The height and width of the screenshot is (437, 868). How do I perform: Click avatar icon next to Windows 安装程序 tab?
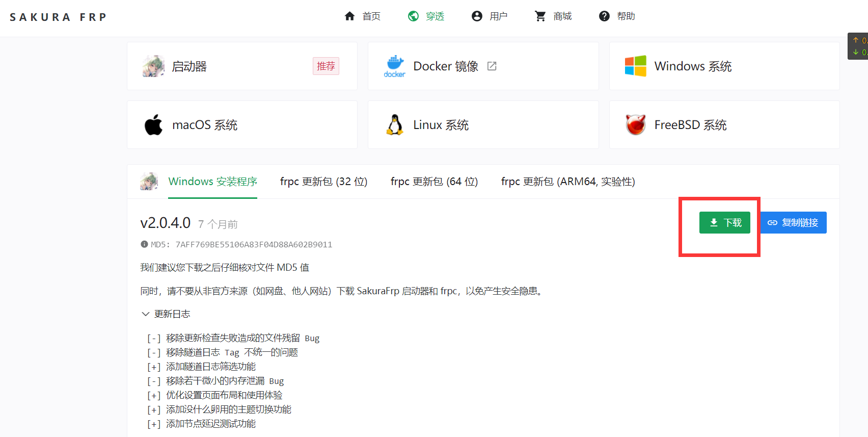(x=149, y=182)
